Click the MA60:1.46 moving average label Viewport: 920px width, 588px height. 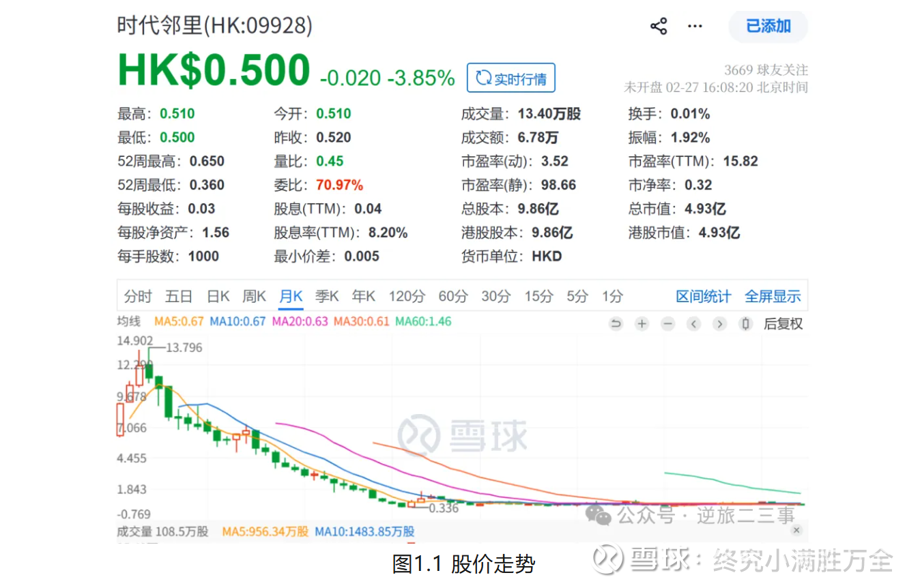[423, 321]
